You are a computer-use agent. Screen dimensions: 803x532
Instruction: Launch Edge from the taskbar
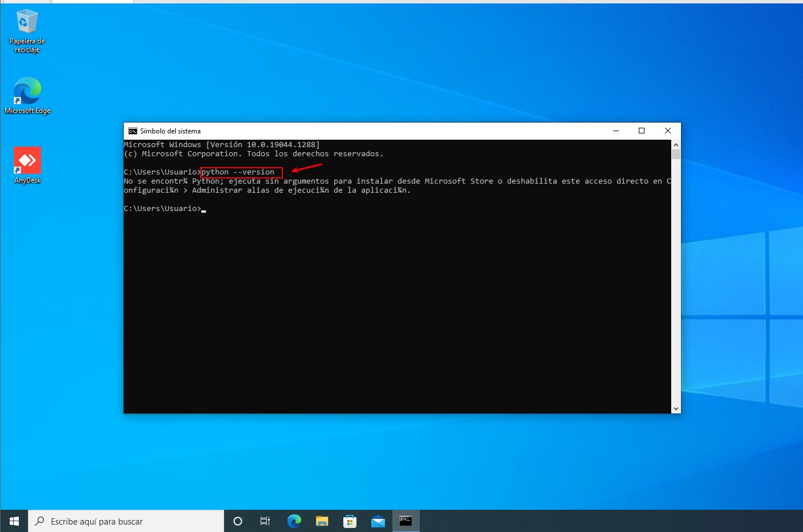[294, 521]
